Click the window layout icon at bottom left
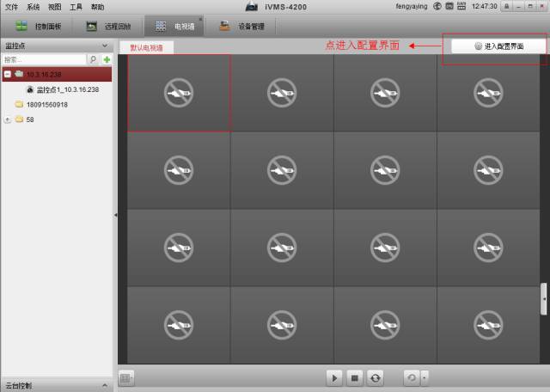 (126, 377)
